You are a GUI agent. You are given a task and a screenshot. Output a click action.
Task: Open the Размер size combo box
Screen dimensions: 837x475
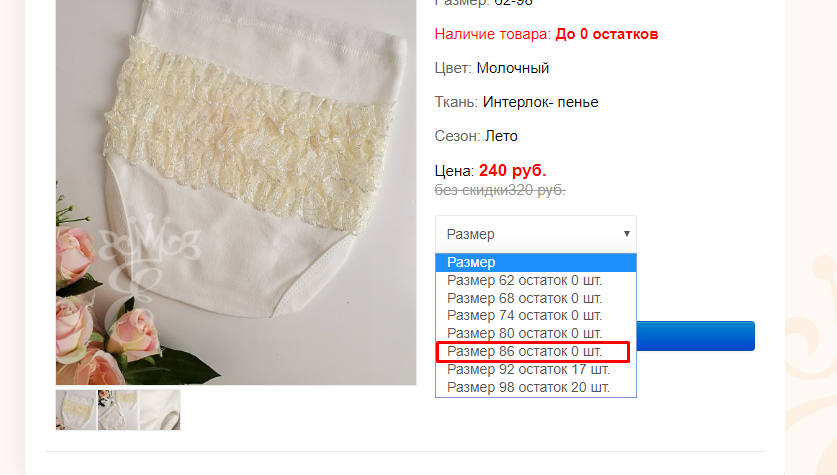point(535,234)
